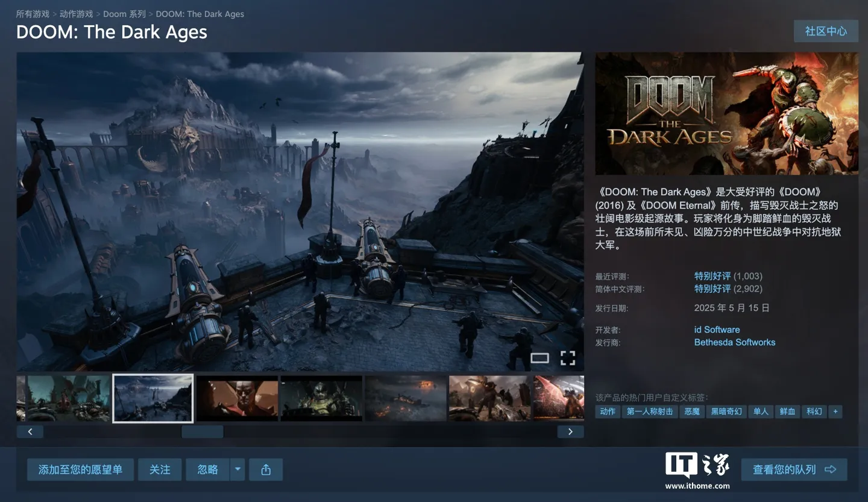Click the 2025 年 5 月 15 日 release date
Viewport: 868px width, 502px height.
point(732,308)
